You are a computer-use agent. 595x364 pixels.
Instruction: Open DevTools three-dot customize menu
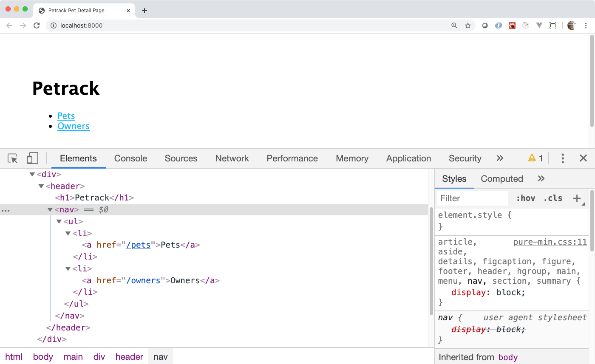[x=563, y=158]
